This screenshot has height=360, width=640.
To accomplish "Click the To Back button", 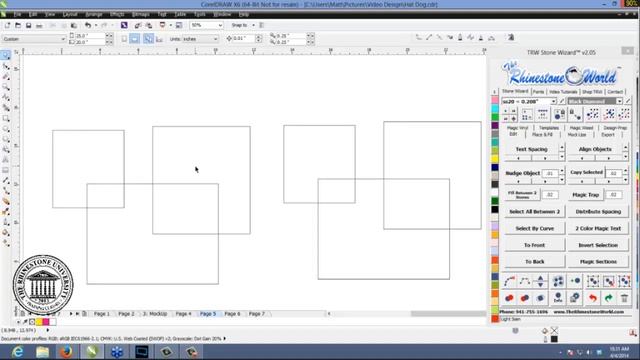I will 535,262.
